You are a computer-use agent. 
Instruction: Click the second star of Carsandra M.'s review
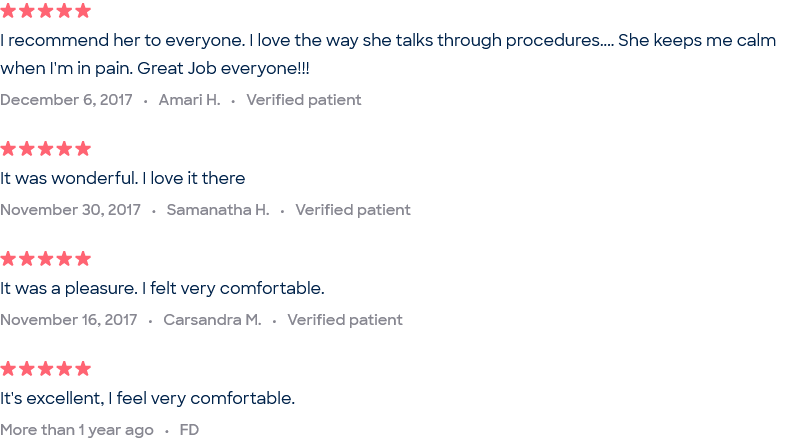point(27,259)
